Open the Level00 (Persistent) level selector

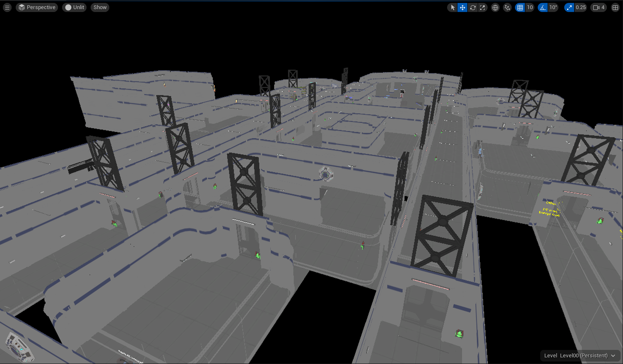pos(580,356)
